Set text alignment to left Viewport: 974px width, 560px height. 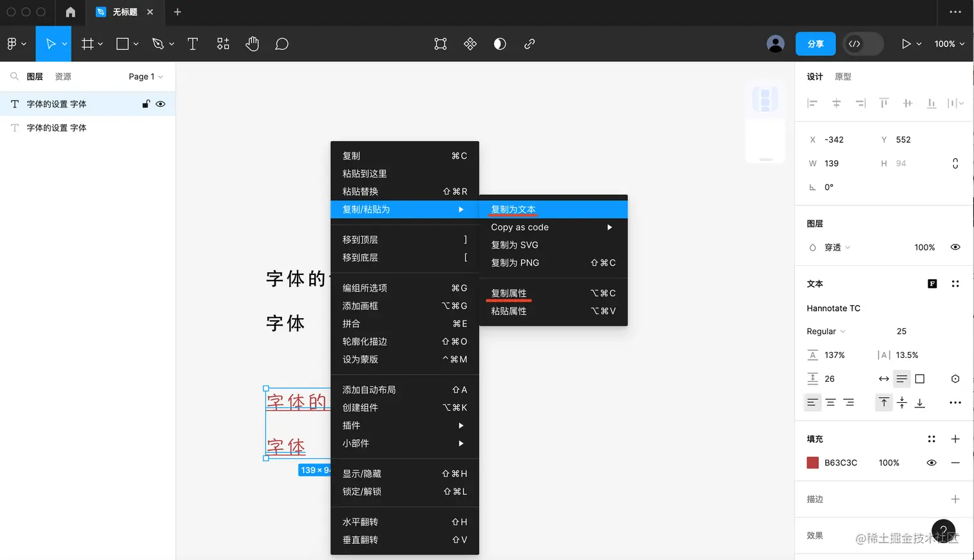coord(812,402)
